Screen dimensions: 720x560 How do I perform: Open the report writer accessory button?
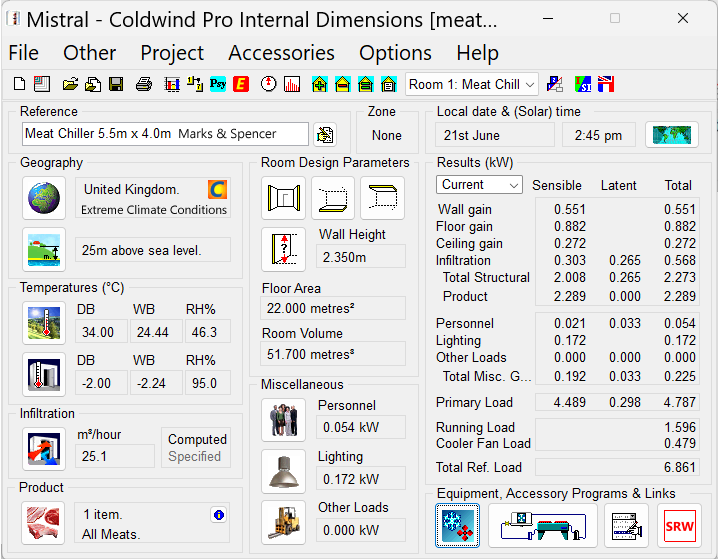click(x=626, y=526)
